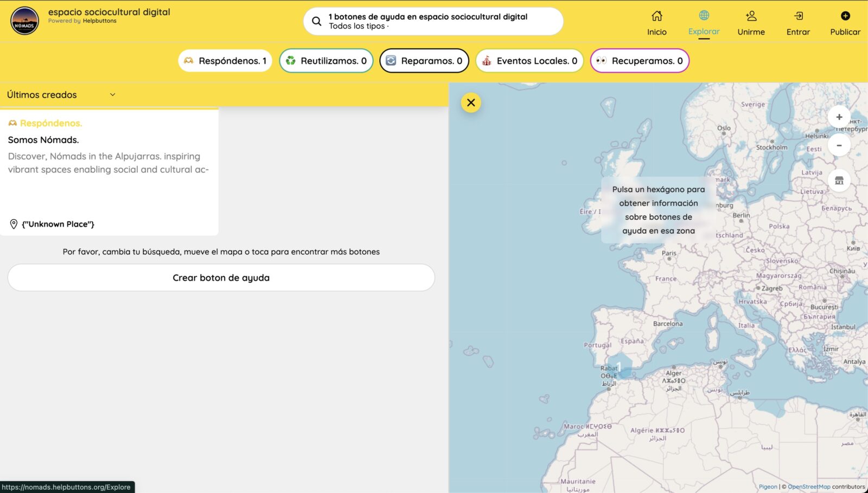The width and height of the screenshot is (868, 493).
Task: Zoom out on the map
Action: coord(839,145)
